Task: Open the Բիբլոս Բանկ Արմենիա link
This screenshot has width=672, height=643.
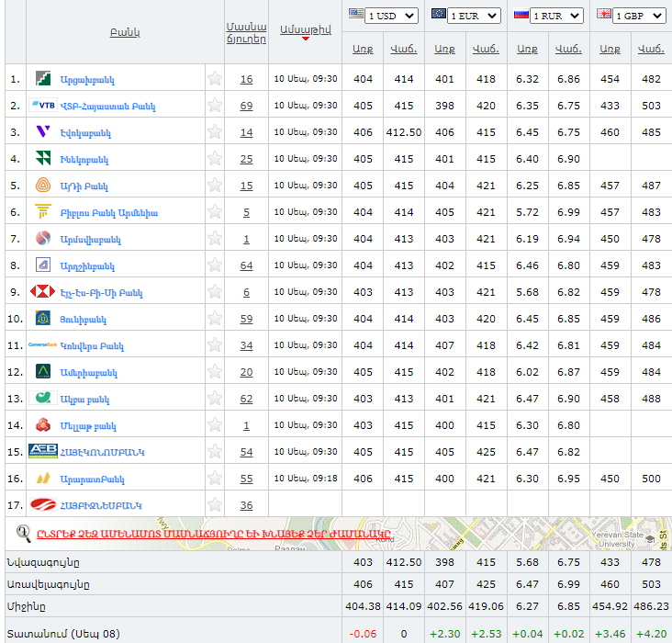Action: pyautogui.click(x=109, y=213)
